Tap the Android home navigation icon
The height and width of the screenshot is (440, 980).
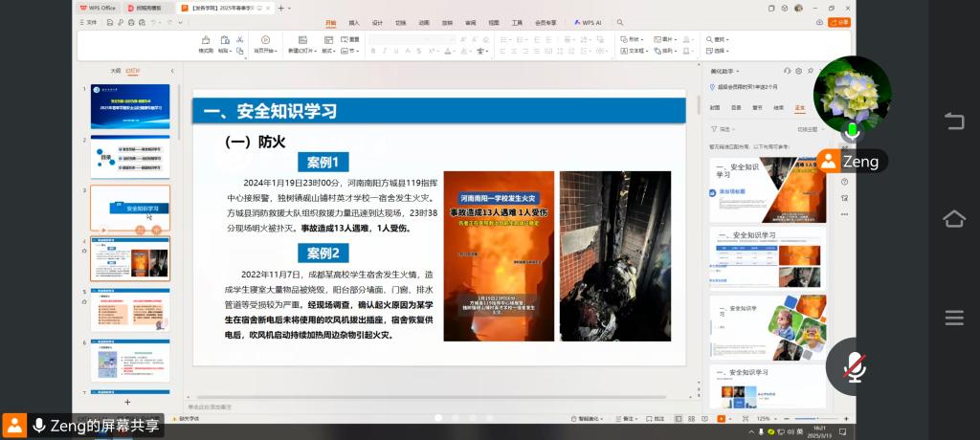953,219
